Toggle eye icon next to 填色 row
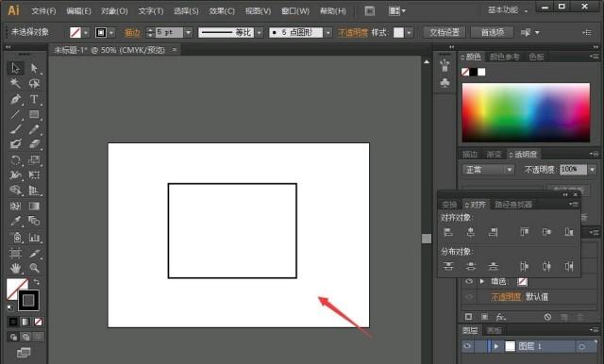The height and width of the screenshot is (364, 604). click(x=469, y=282)
